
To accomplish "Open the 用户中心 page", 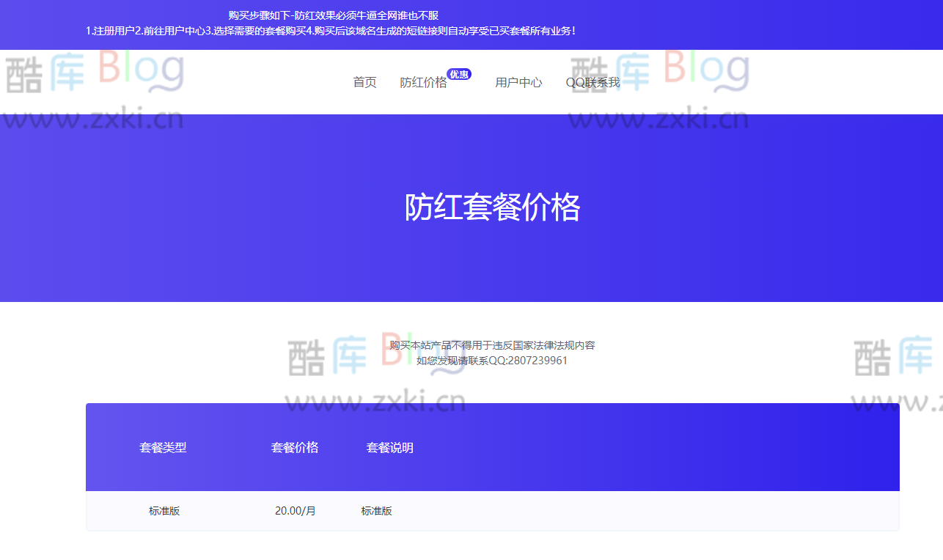I will pyautogui.click(x=519, y=83).
